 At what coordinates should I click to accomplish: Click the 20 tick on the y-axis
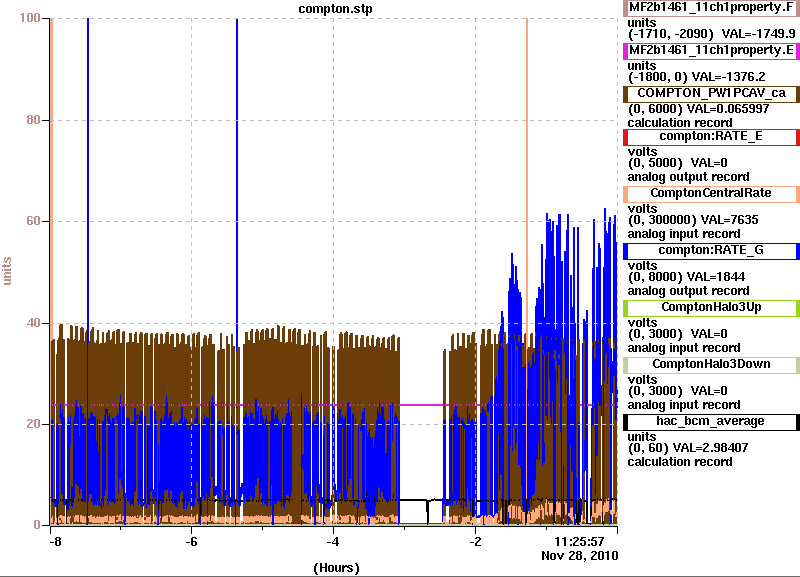click(33, 424)
